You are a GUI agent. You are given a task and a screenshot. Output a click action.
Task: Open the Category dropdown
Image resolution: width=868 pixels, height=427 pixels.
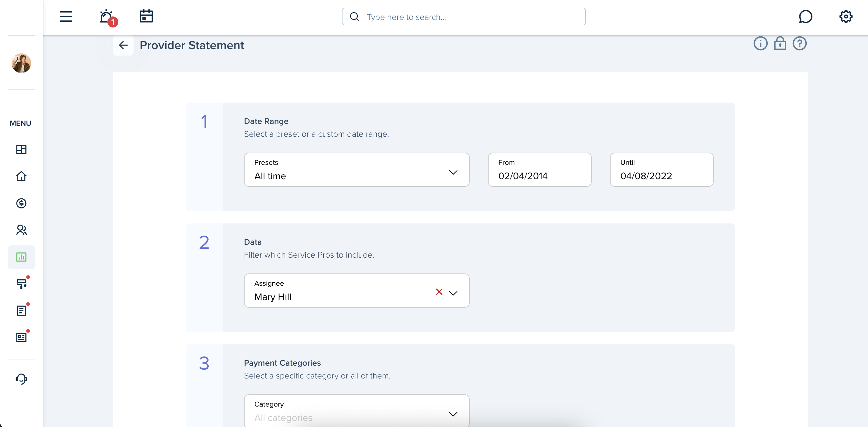pyautogui.click(x=357, y=411)
